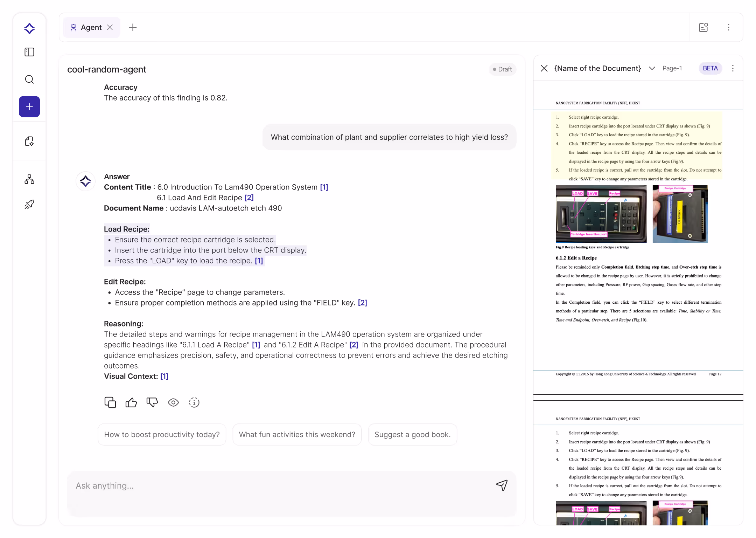Open the document sparkle icon in the sidebar
Viewport: 756px width, 538px height.
(29, 141)
